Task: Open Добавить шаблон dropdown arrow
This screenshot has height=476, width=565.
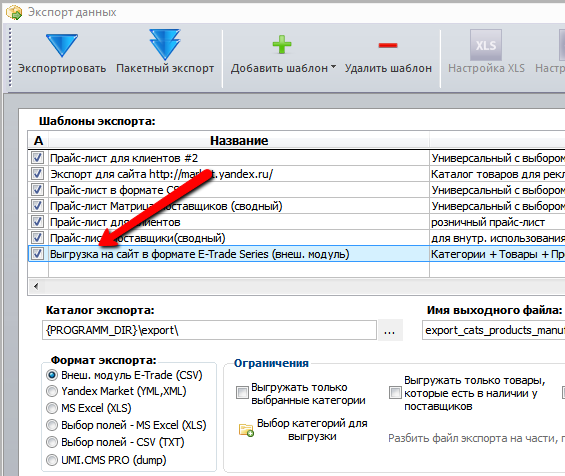Action: tap(333, 67)
